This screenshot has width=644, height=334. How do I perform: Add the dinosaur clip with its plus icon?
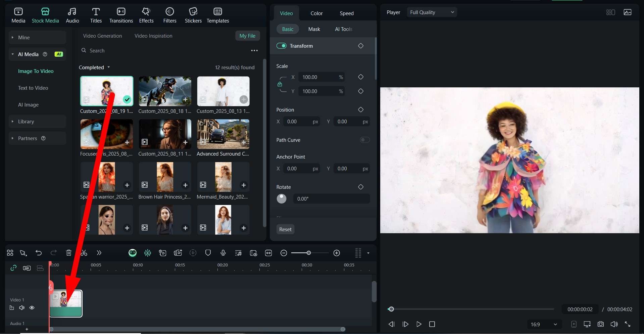pyautogui.click(x=185, y=99)
